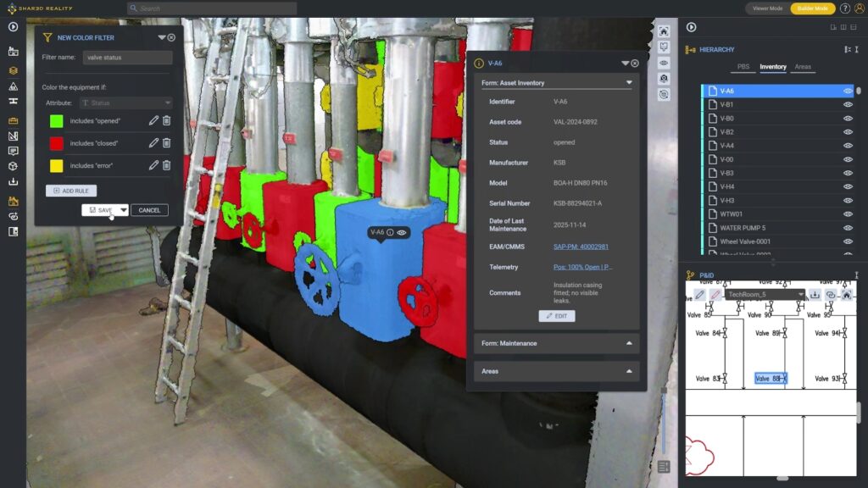Viewport: 868px width, 488px height.
Task: Toggle visibility of V-A6 in hierarchy
Action: click(x=848, y=91)
